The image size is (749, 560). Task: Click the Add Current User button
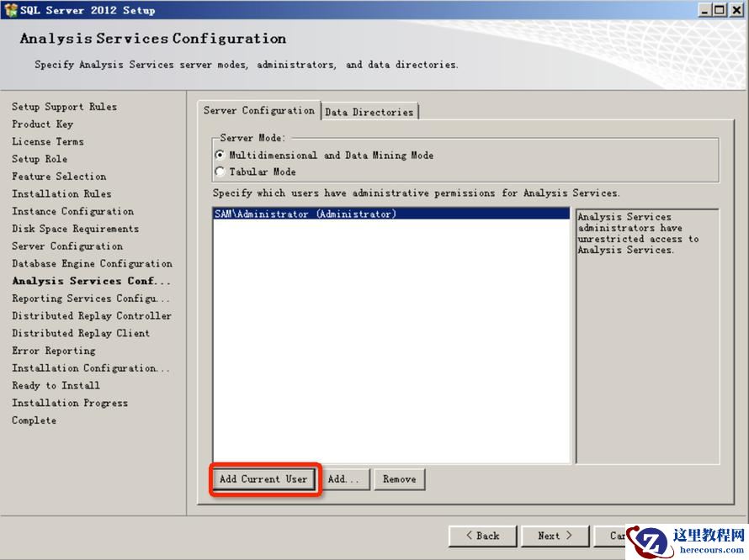263,478
